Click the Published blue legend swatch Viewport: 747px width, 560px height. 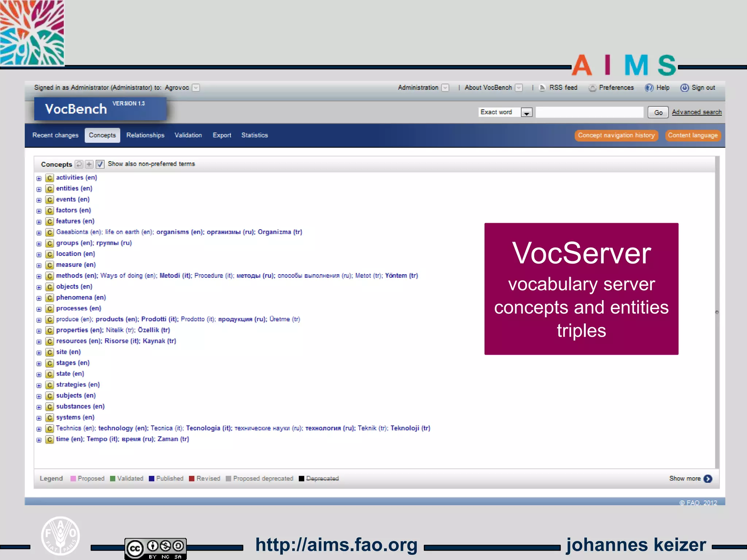[x=152, y=479]
